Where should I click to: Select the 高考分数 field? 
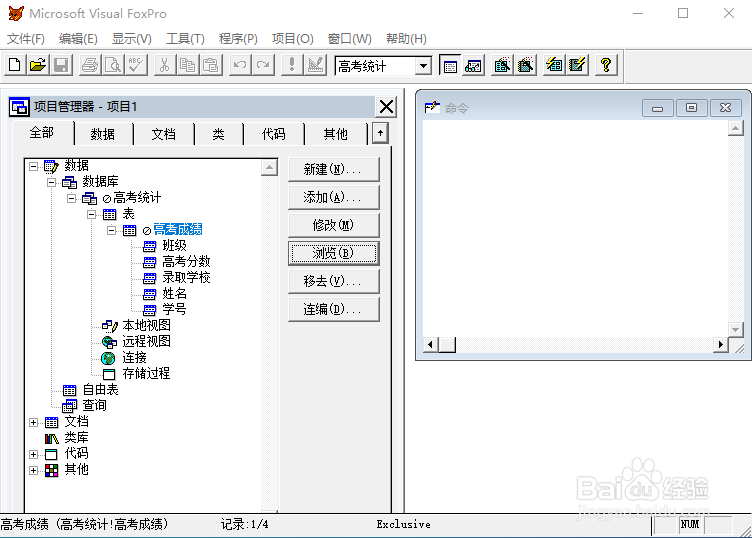click(x=186, y=261)
